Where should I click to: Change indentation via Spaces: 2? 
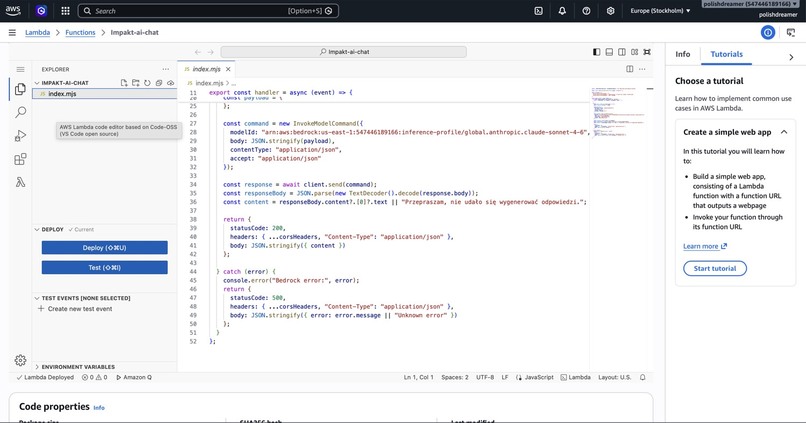(x=455, y=377)
